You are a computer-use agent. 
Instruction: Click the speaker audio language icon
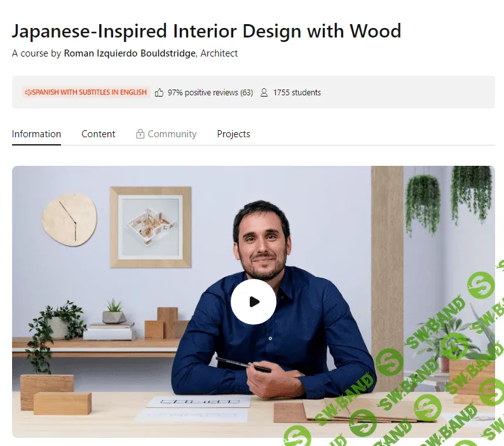[x=28, y=93]
